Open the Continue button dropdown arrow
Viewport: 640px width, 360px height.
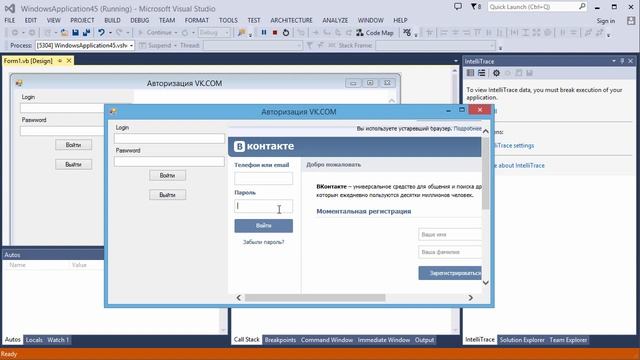click(176, 33)
